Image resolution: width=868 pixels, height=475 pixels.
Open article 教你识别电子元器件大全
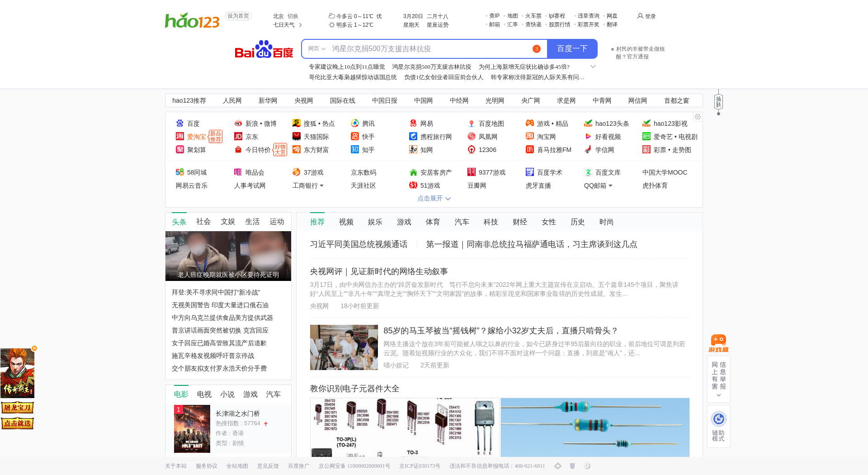355,389
